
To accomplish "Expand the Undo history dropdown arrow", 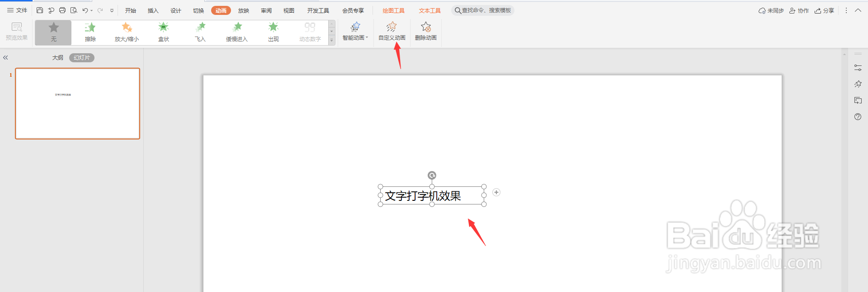I will pyautogui.click(x=91, y=10).
